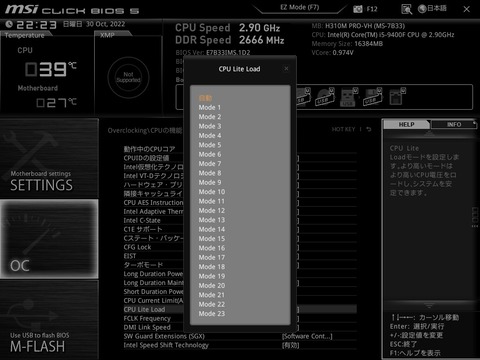The width and height of the screenshot is (480, 360).
Task: Switch to the HELP tab
Action: pos(406,124)
